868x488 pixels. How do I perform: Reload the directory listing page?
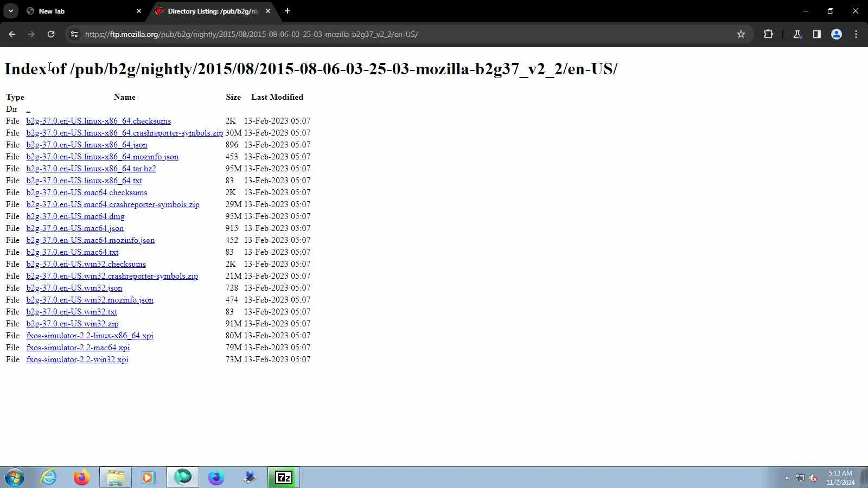pos(51,34)
